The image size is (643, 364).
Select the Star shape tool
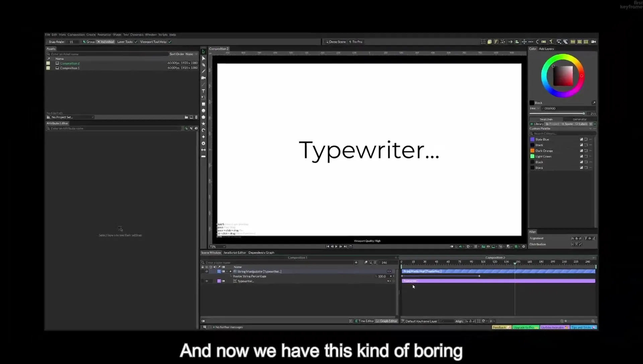point(203,124)
